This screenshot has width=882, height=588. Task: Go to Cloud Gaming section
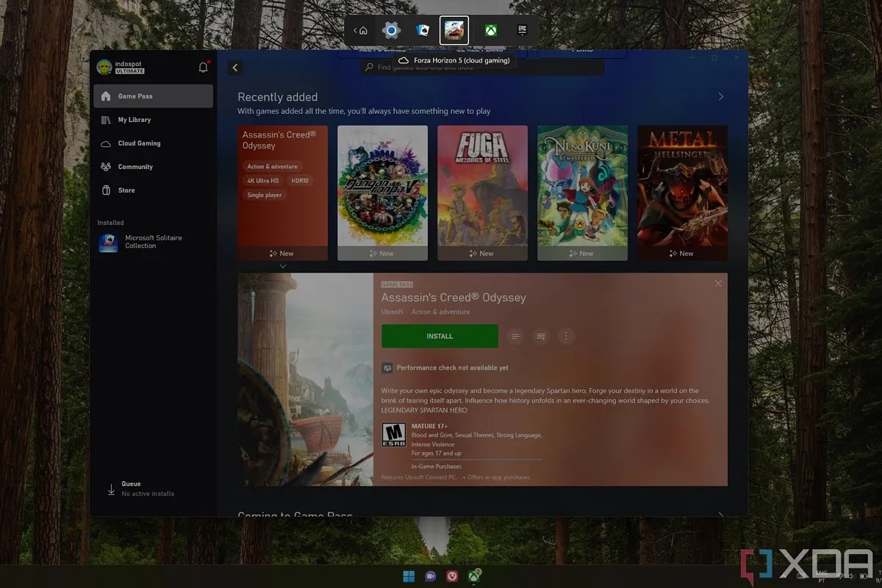click(154, 143)
